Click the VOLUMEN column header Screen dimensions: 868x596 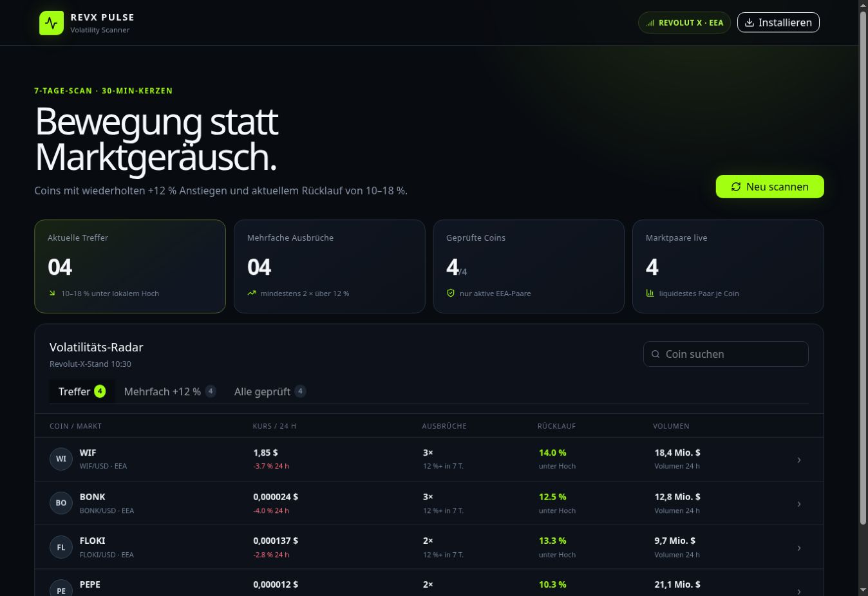pos(671,426)
